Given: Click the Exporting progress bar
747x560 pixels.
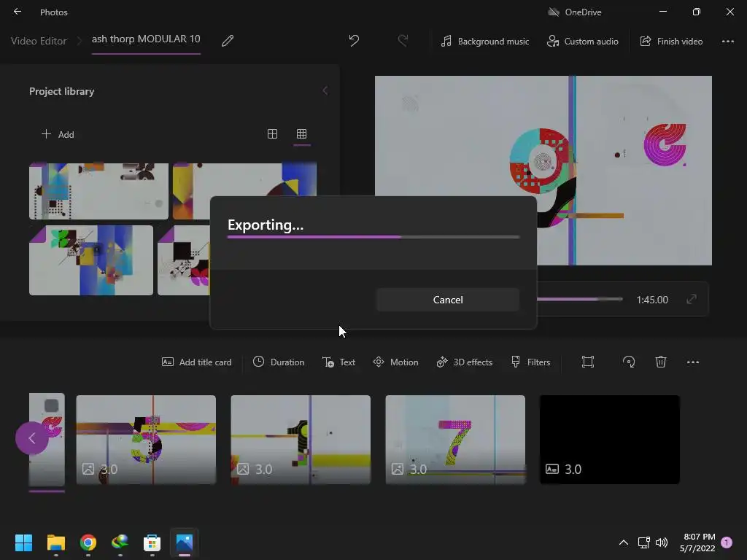Looking at the screenshot, I should pyautogui.click(x=373, y=237).
